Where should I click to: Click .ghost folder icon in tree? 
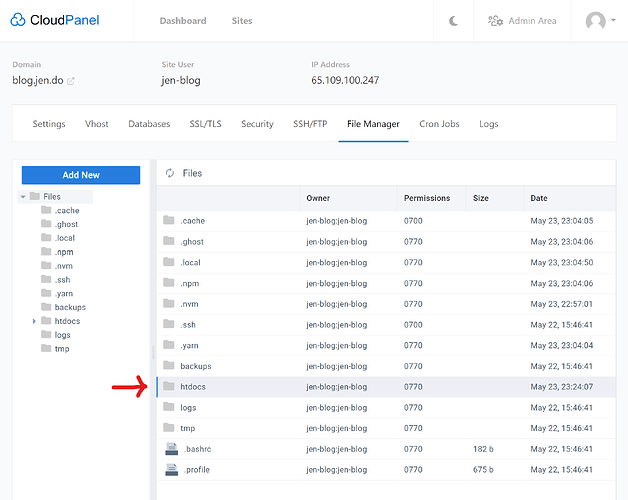[46, 224]
